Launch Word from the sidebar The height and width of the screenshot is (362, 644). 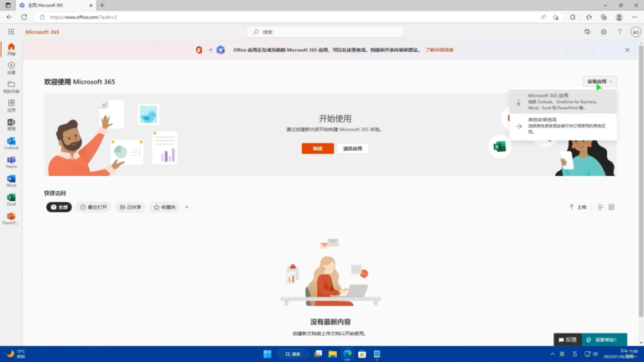[11, 181]
